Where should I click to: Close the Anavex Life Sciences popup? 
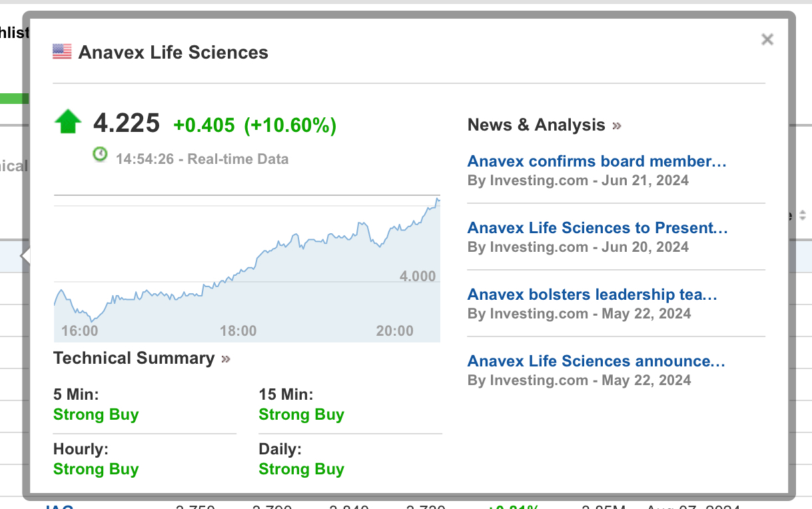click(767, 39)
